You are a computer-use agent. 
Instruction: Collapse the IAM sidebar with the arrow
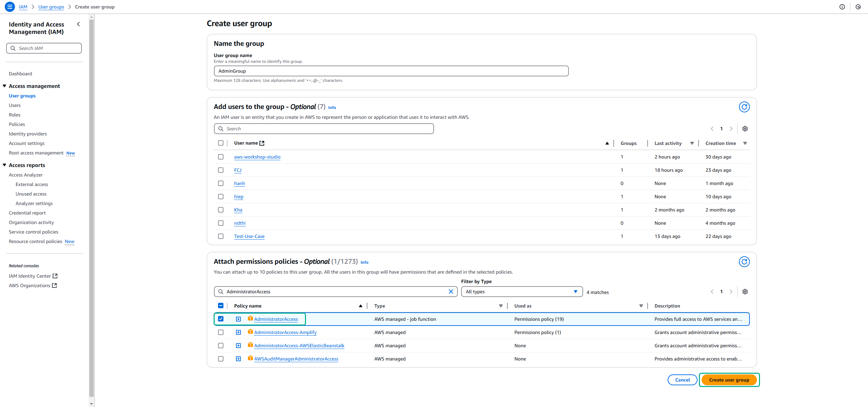(x=78, y=24)
